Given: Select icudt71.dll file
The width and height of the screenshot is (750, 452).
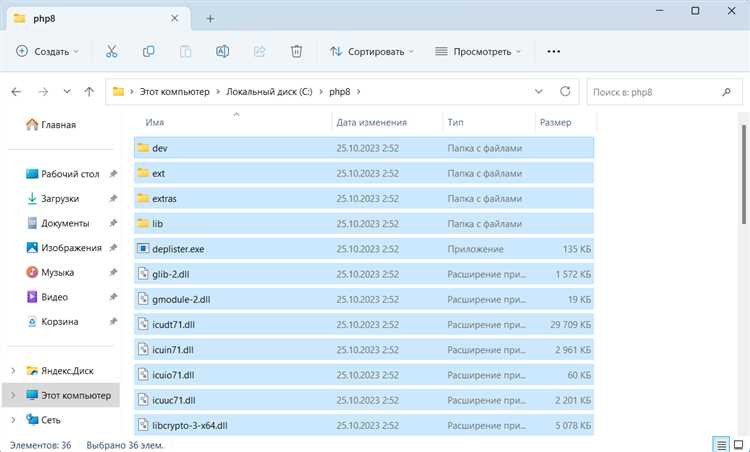Looking at the screenshot, I should point(364,324).
